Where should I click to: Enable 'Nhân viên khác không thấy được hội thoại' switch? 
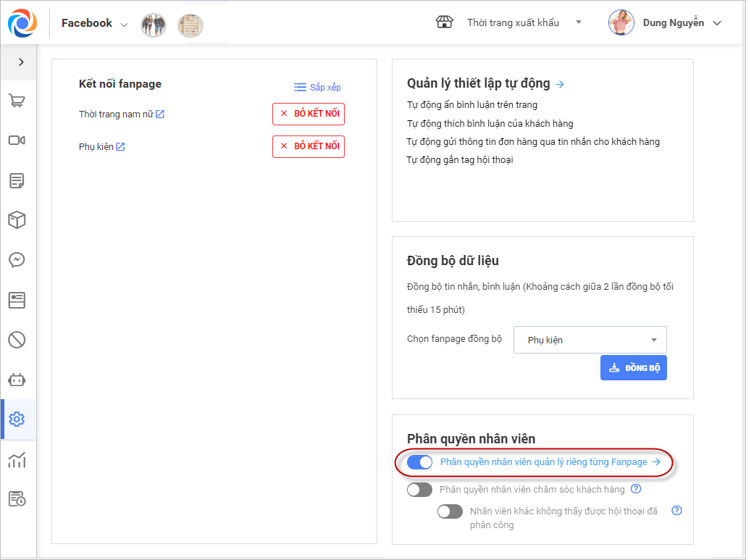click(450, 511)
